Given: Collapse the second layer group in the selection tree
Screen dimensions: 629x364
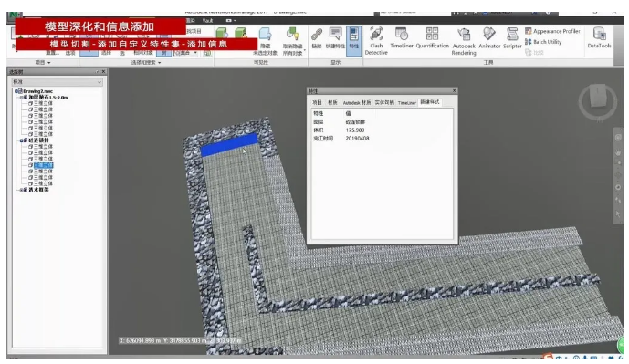Looking at the screenshot, I should click(x=21, y=140).
